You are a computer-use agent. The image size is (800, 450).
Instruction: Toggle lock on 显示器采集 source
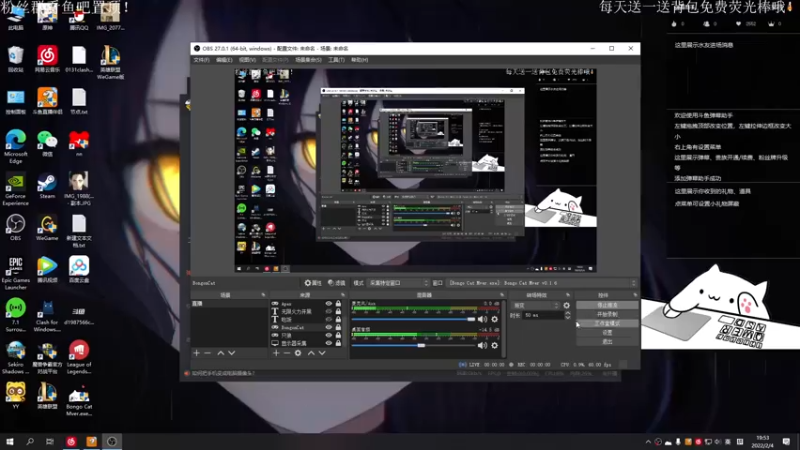(338, 343)
